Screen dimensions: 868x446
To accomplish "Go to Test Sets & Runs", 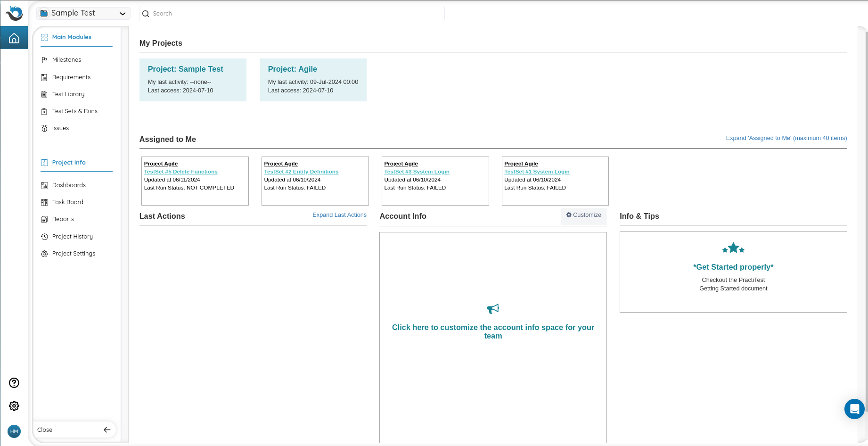I will (74, 111).
